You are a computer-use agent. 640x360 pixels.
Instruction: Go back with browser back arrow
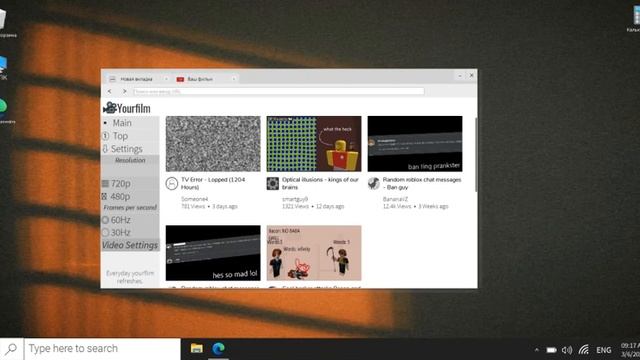[x=109, y=91]
